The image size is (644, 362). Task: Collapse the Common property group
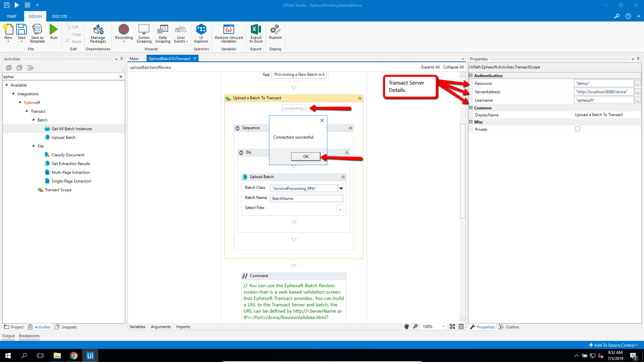point(471,108)
